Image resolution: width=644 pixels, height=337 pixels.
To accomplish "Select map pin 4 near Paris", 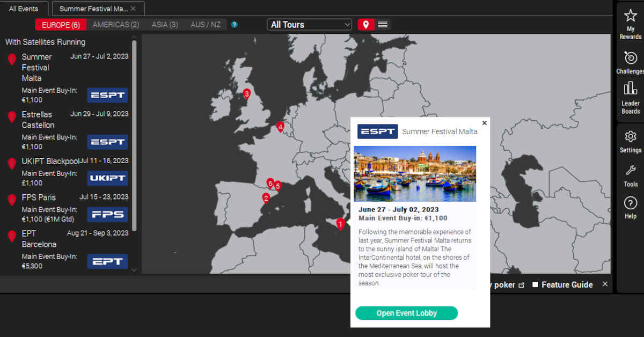I will point(280,127).
